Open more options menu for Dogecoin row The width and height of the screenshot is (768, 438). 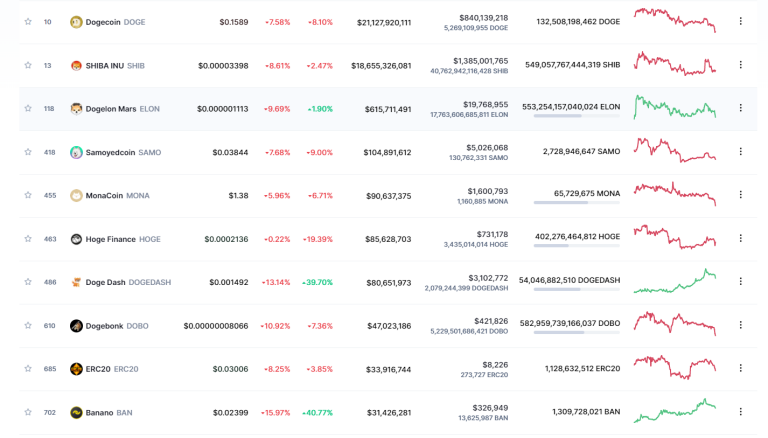[x=741, y=21]
